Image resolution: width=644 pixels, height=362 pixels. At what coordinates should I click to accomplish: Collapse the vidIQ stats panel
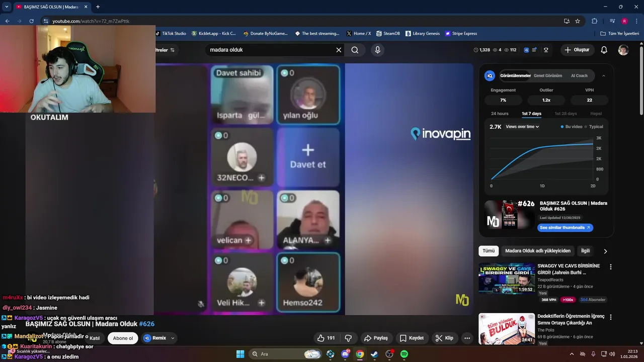coord(603,75)
